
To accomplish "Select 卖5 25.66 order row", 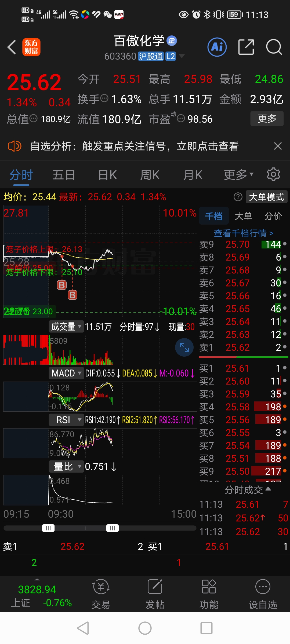I will (243, 296).
